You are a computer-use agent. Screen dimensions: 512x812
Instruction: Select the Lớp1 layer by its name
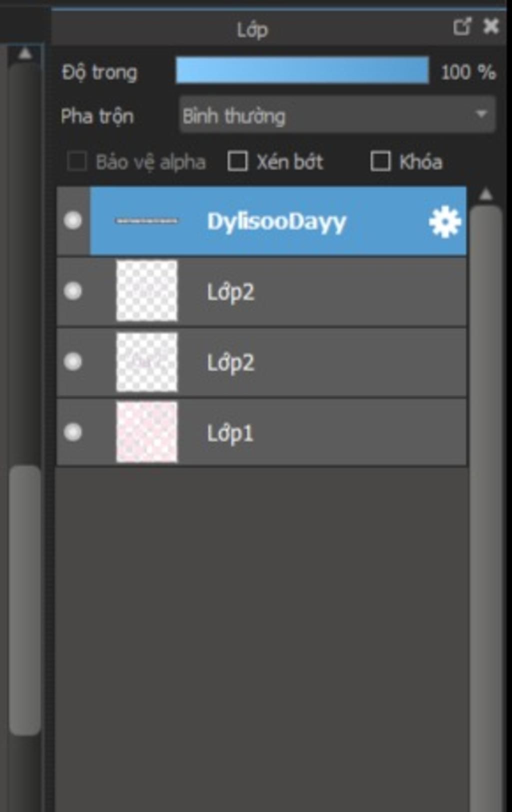point(230,433)
